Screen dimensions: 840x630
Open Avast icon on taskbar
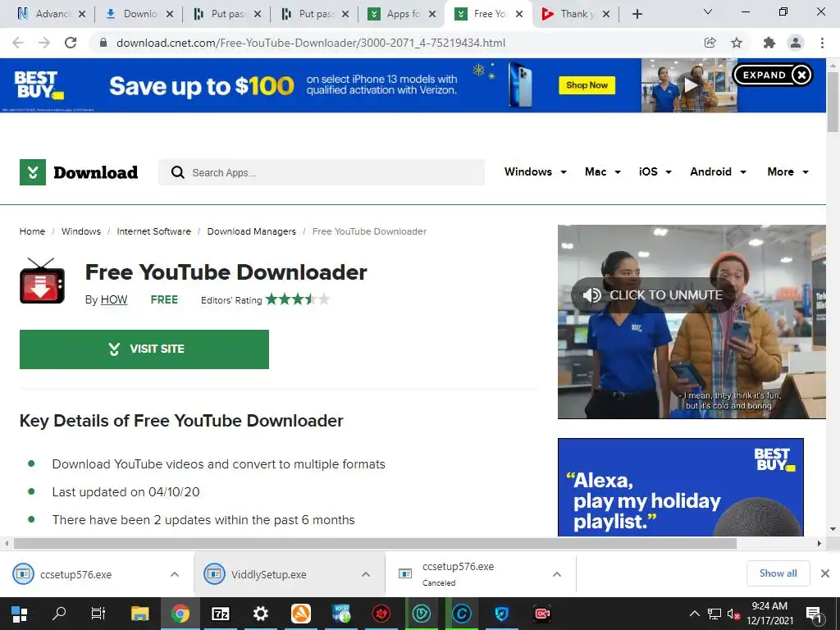tap(301, 614)
